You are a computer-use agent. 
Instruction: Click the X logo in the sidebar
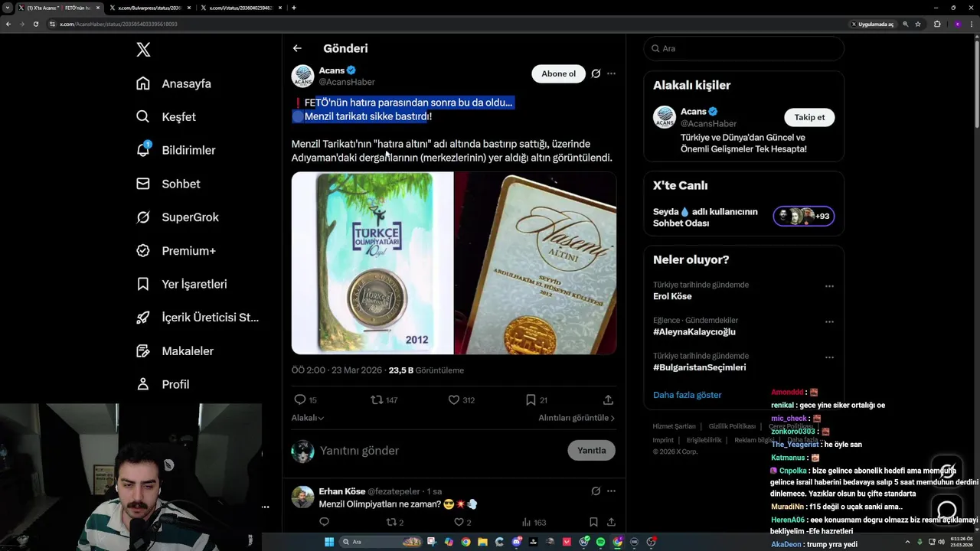pos(143,50)
